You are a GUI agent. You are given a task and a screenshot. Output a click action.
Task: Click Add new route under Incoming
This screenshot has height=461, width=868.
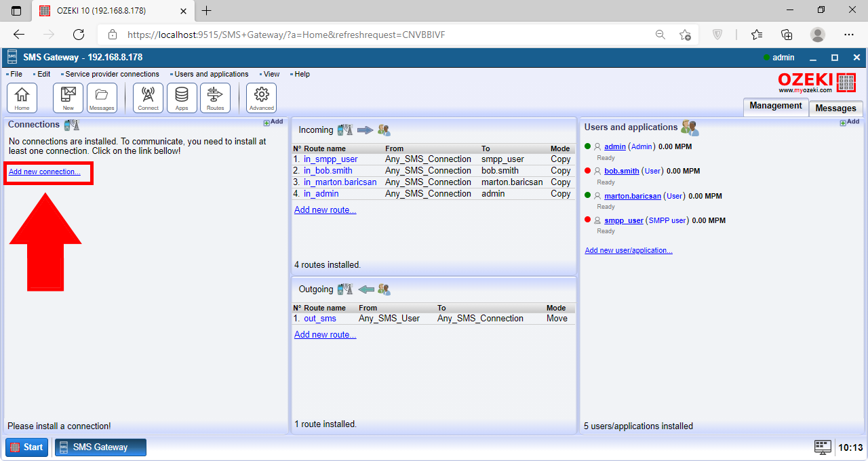325,210
